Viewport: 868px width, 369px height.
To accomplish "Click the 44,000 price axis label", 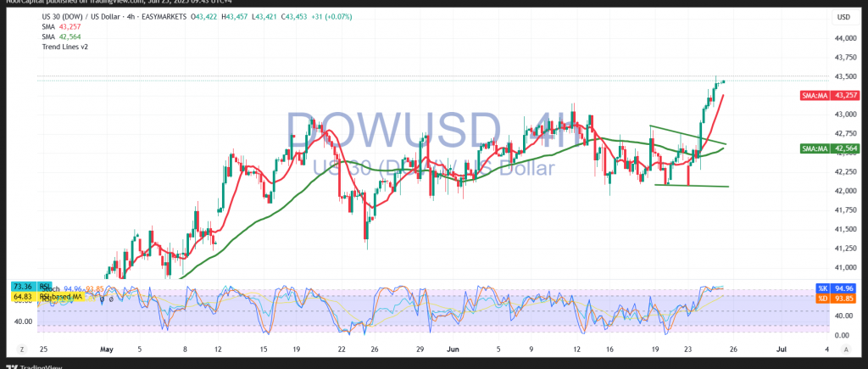I will [847, 38].
